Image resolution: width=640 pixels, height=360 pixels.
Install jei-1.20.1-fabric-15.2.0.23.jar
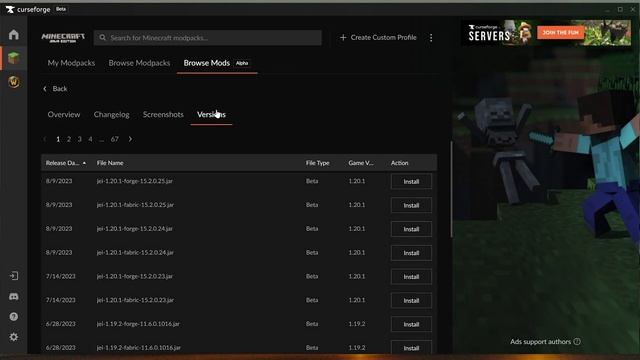pos(411,300)
